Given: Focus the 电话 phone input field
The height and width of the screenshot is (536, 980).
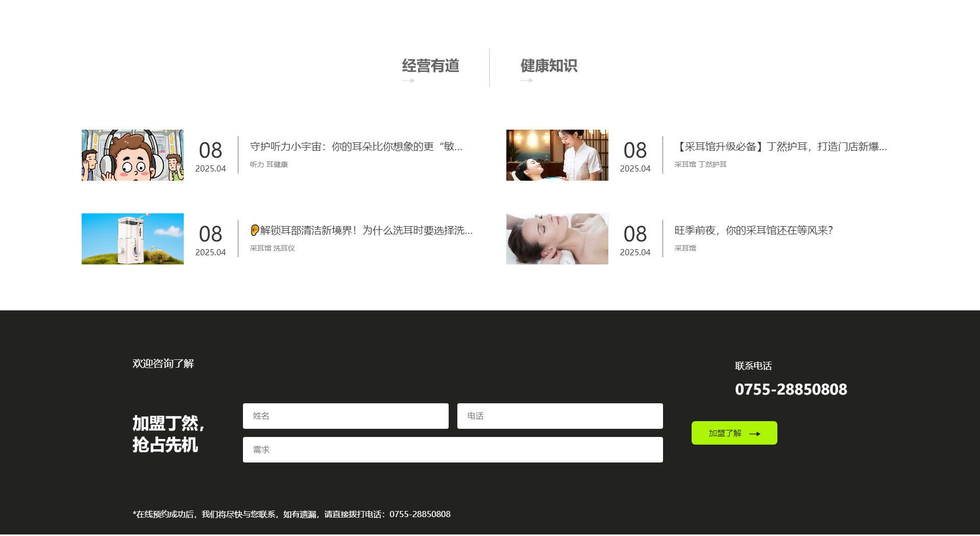Looking at the screenshot, I should 560,416.
